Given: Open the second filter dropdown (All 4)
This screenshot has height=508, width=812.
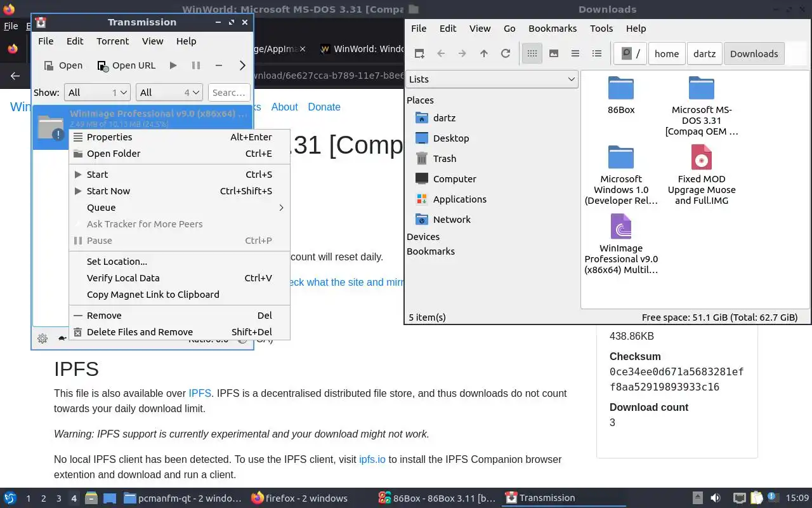Looking at the screenshot, I should [x=169, y=93].
